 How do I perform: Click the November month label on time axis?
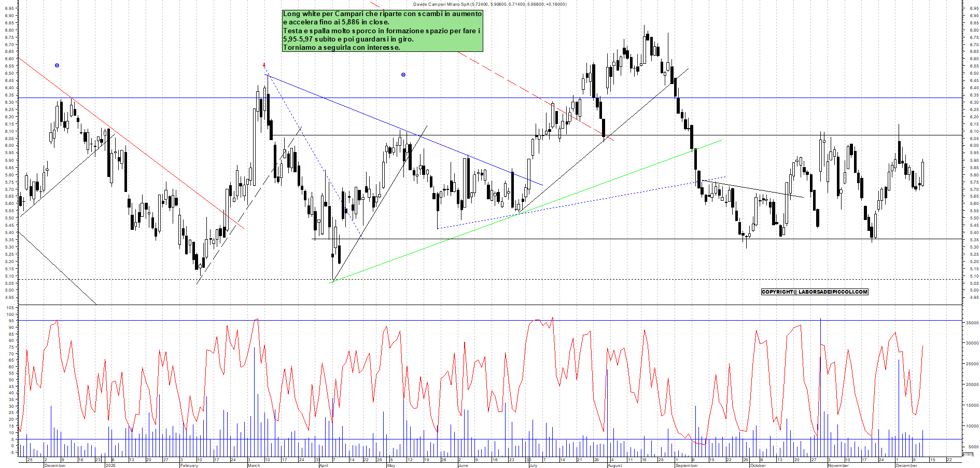(x=838, y=465)
